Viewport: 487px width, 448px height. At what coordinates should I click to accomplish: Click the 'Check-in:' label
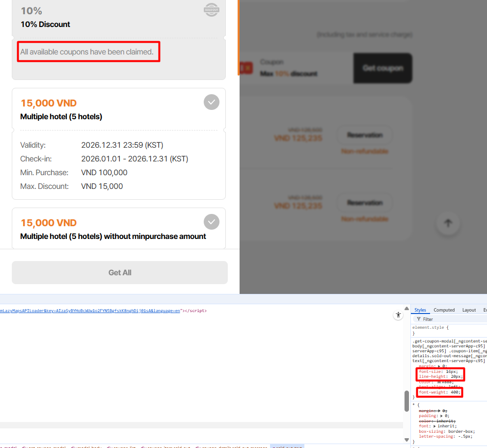point(36,158)
